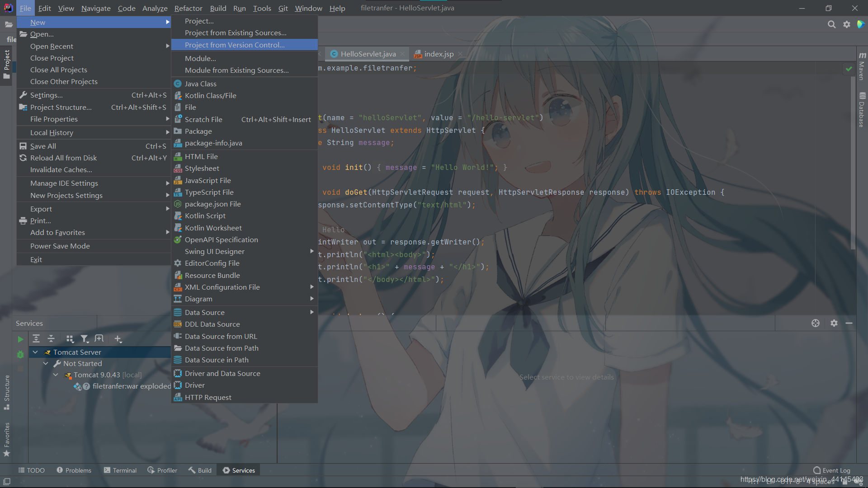This screenshot has width=868, height=488.
Task: Open the Filter funnel in Services
Action: coord(84,339)
